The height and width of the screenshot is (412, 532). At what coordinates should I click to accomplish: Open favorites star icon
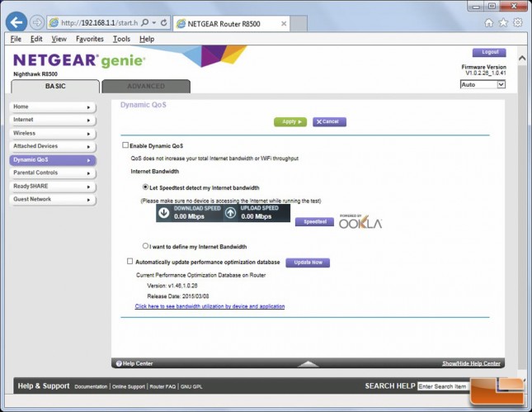(503, 23)
